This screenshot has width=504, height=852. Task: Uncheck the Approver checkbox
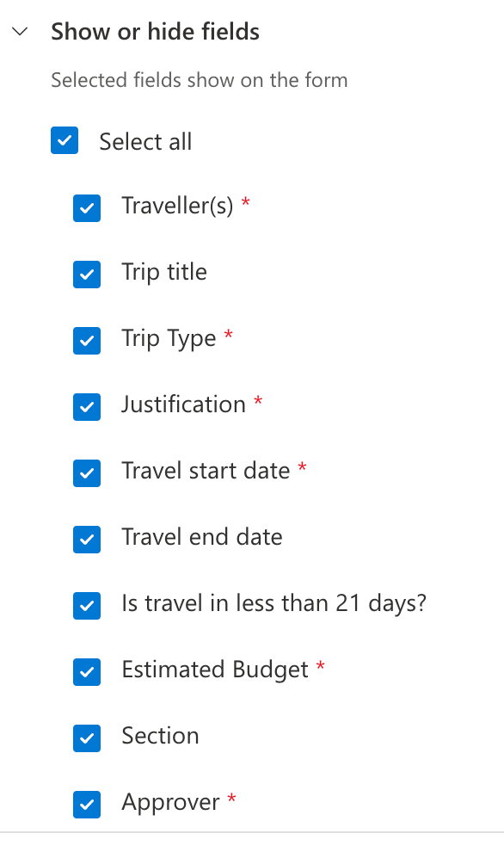(87, 805)
